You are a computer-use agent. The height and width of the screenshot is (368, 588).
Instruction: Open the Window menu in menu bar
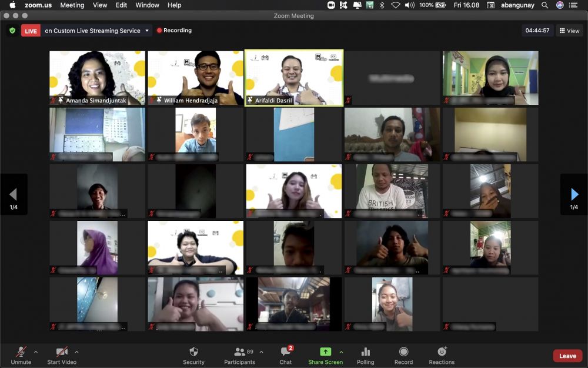click(x=147, y=5)
